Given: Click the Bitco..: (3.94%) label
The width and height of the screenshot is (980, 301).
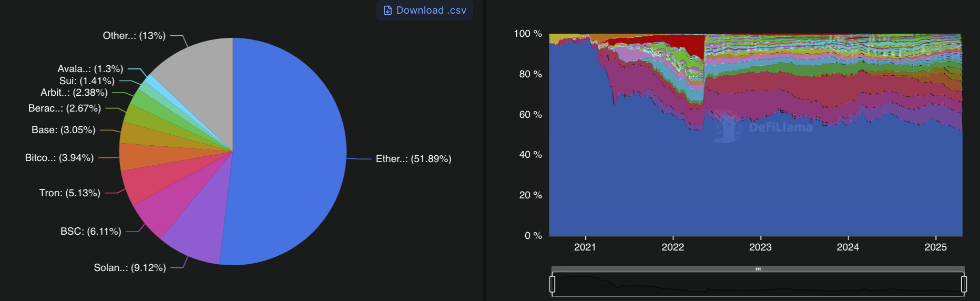Looking at the screenshot, I should [x=59, y=158].
